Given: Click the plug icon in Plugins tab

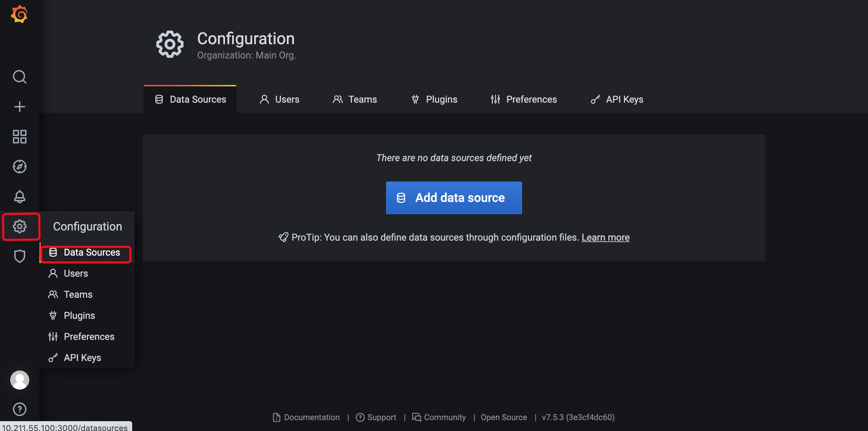Looking at the screenshot, I should point(415,99).
